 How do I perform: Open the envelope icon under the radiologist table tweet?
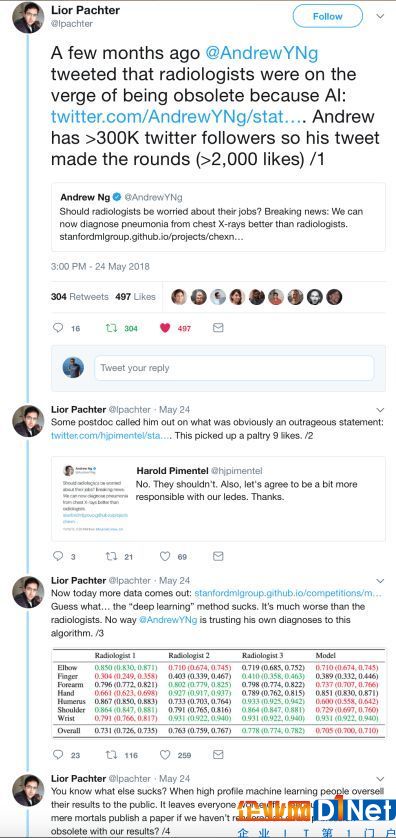[218, 755]
